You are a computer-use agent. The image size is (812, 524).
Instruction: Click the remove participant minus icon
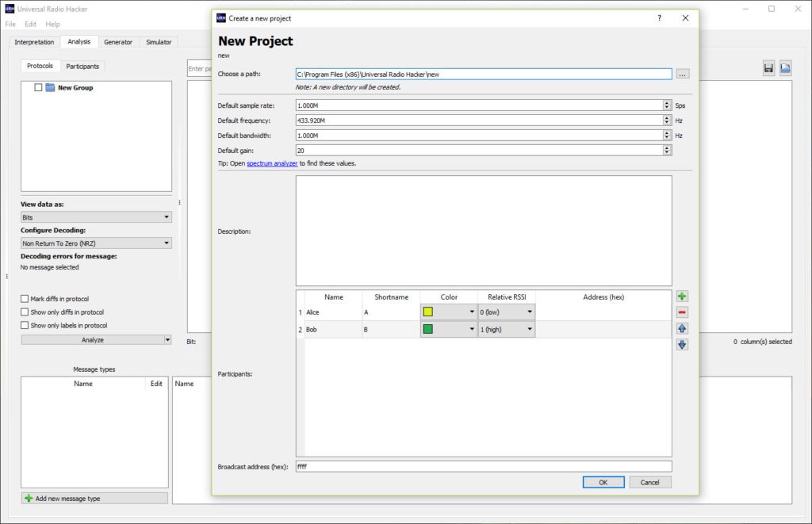point(682,312)
